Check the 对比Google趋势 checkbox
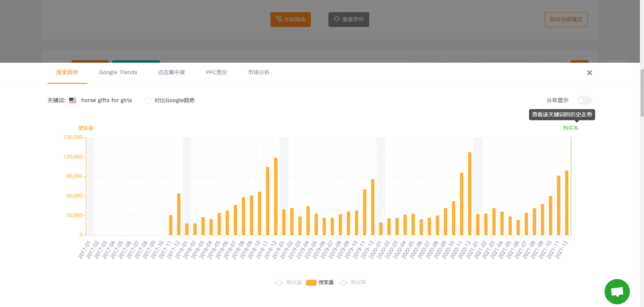This screenshot has width=644, height=307. (148, 100)
